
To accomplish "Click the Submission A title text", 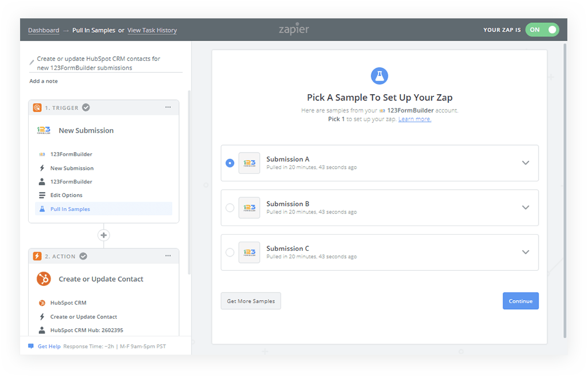I will (287, 159).
